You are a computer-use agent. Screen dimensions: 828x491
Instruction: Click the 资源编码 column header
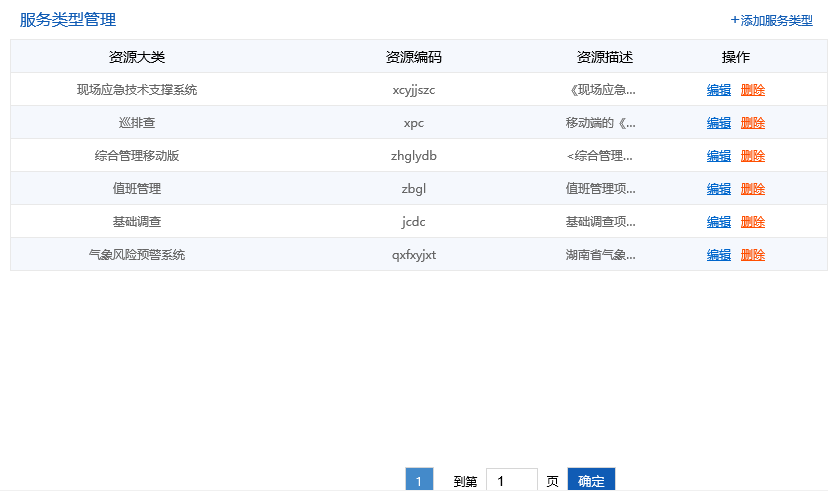[413, 57]
